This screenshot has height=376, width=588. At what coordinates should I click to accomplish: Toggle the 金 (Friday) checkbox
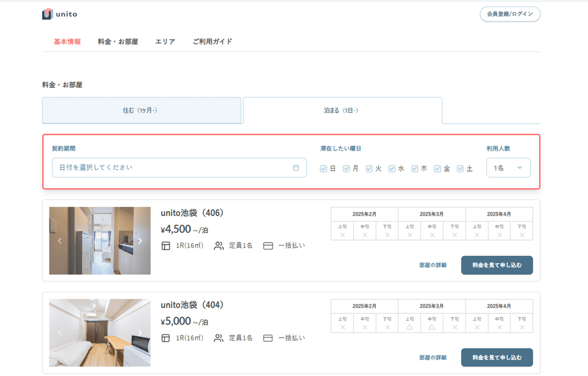pos(438,168)
